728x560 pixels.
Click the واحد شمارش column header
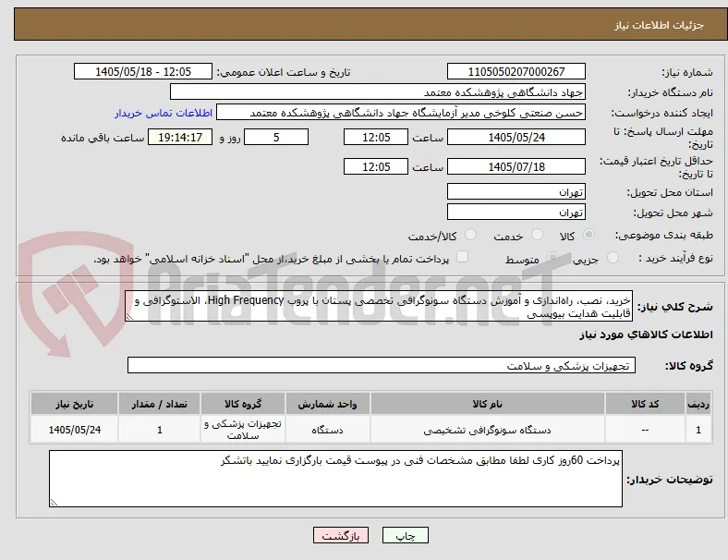point(327,404)
